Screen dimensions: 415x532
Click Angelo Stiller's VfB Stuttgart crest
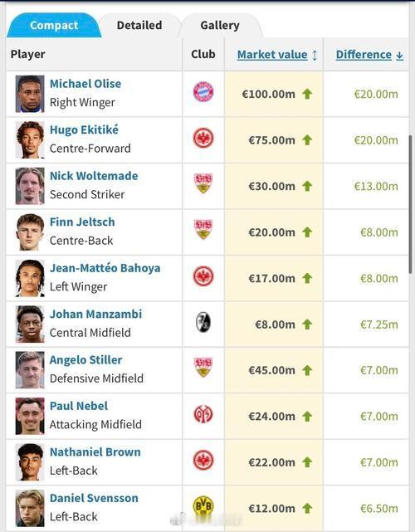203,368
